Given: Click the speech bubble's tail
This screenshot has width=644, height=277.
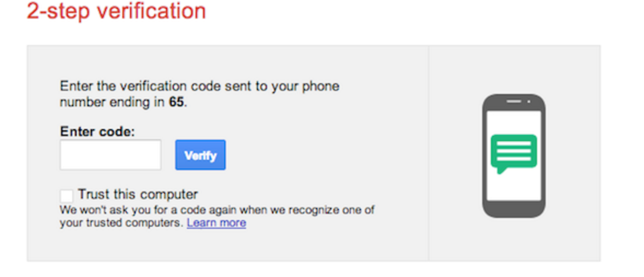Looking at the screenshot, I should (x=501, y=170).
